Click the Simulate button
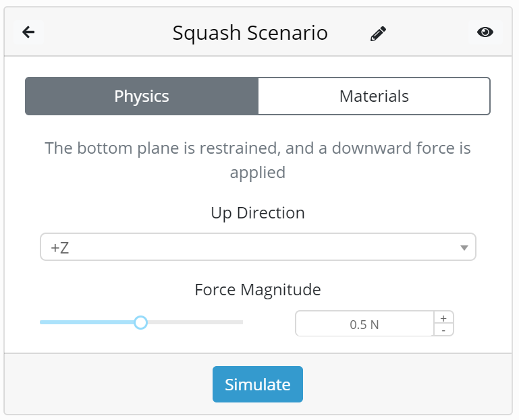Image resolution: width=519 pixels, height=420 pixels. pyautogui.click(x=258, y=384)
